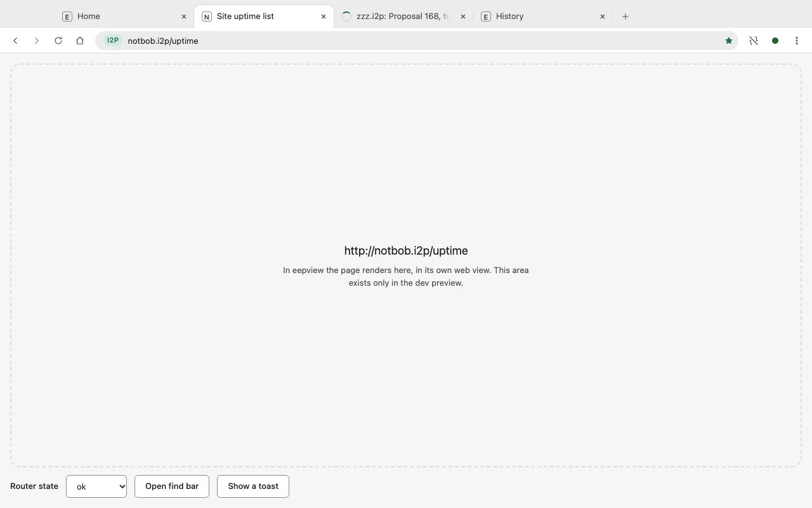Reload the current page
The height and width of the screenshot is (508, 812).
pyautogui.click(x=58, y=41)
